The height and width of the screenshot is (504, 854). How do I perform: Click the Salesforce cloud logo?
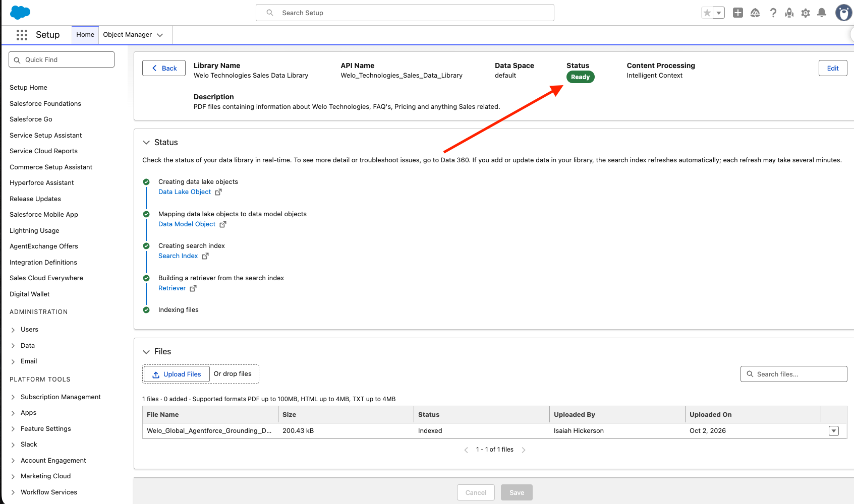20,12
